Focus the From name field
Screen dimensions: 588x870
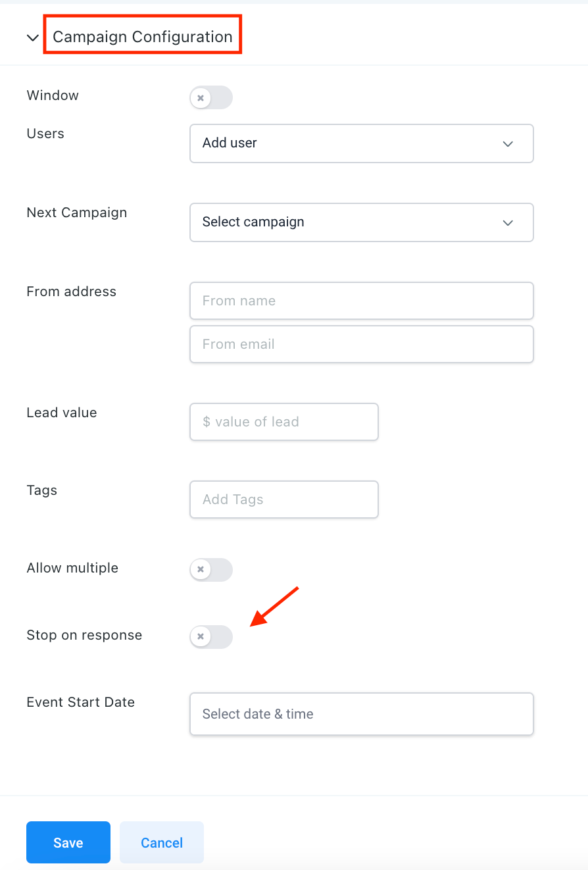(361, 301)
